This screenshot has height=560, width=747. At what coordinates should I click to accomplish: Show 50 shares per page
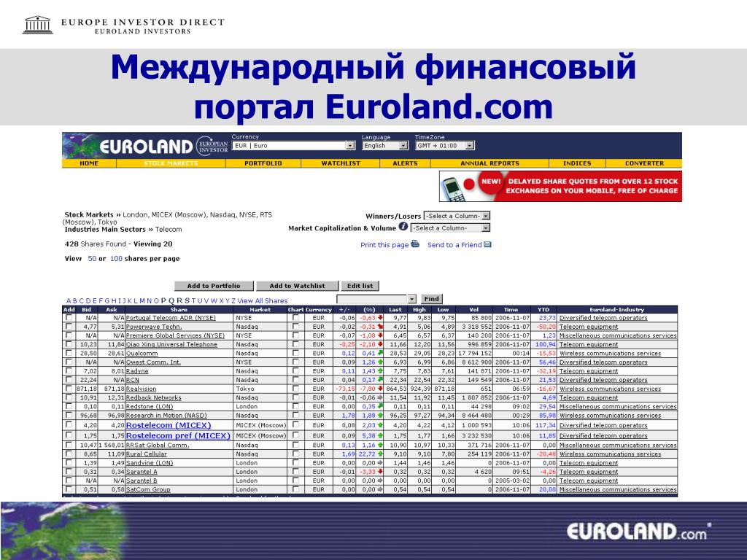point(92,259)
